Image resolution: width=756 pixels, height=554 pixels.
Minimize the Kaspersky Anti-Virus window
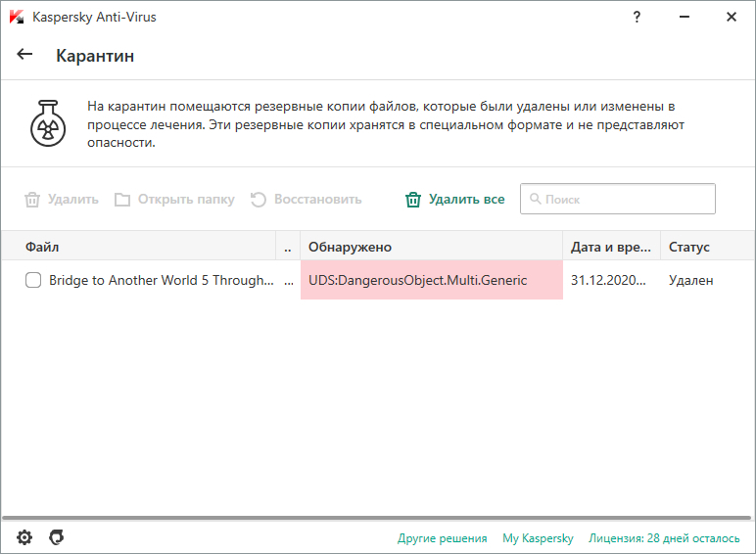coord(685,17)
